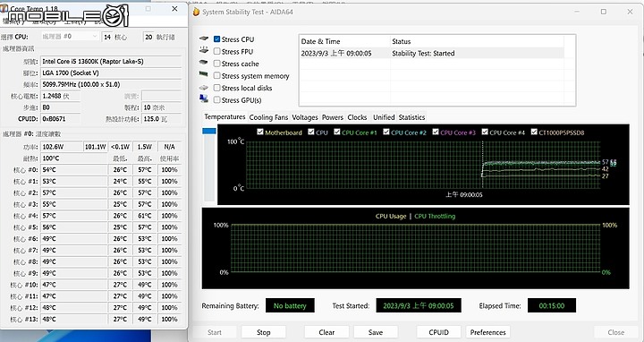Switch to the Unified tab

click(384, 117)
